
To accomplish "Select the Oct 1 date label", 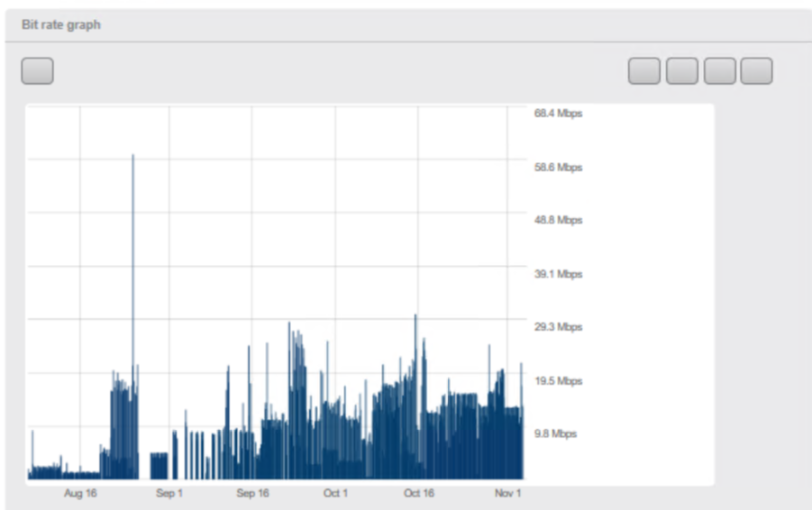I will coord(335,494).
